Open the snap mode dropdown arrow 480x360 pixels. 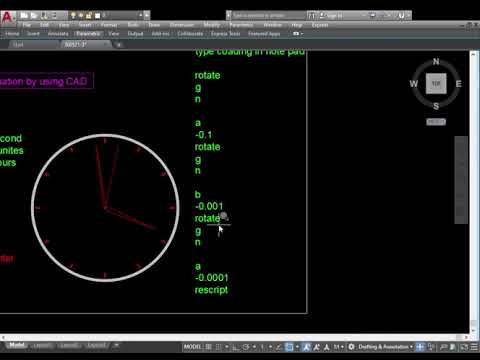227,347
